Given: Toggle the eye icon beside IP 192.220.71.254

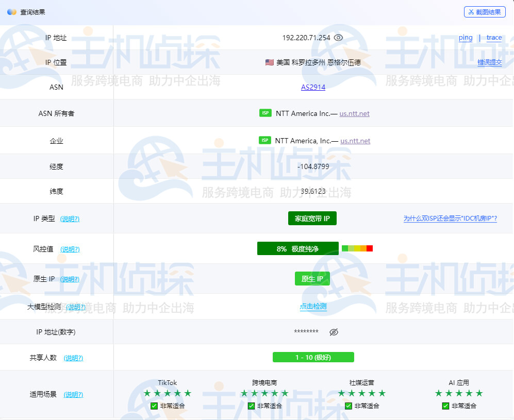Looking at the screenshot, I should pyautogui.click(x=338, y=38).
